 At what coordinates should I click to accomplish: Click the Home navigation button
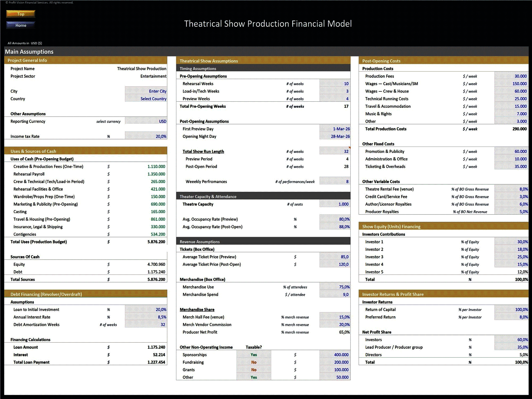click(x=20, y=25)
